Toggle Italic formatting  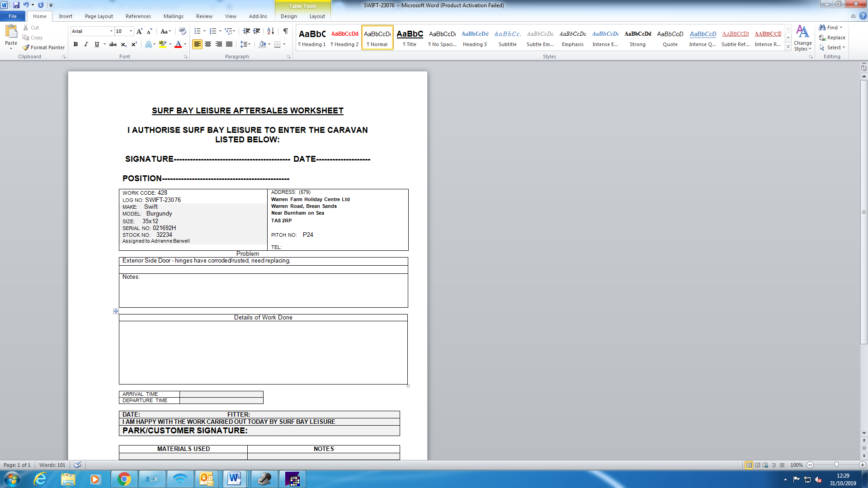[x=86, y=44]
